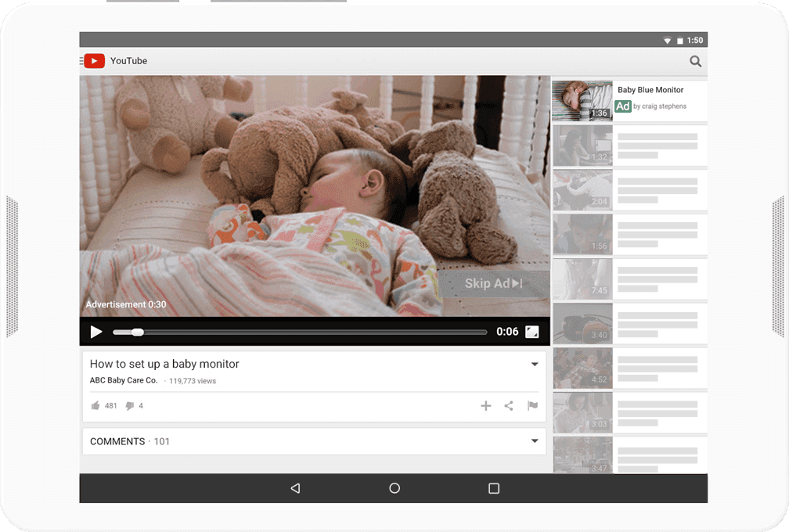This screenshot has height=532, width=789.
Task: Open the search magnifier icon
Action: (x=695, y=62)
